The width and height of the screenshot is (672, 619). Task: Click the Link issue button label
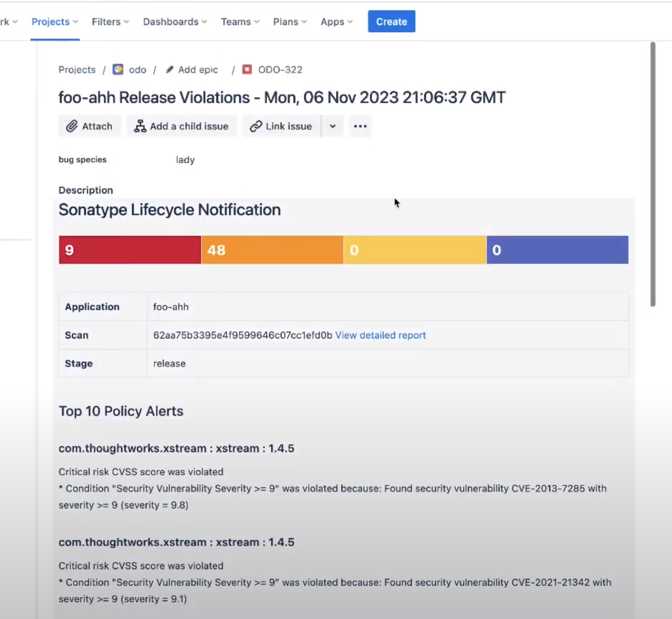coord(289,126)
